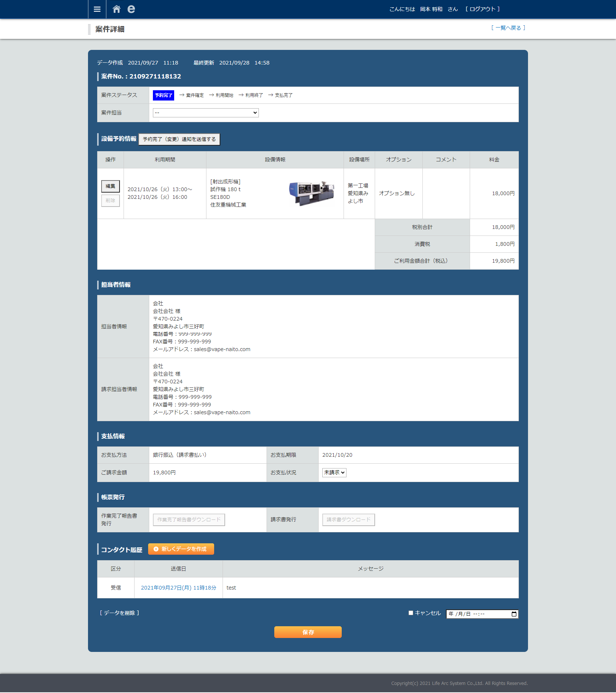Expand the 案件担当 dropdown
The height and width of the screenshot is (693, 616).
(206, 113)
